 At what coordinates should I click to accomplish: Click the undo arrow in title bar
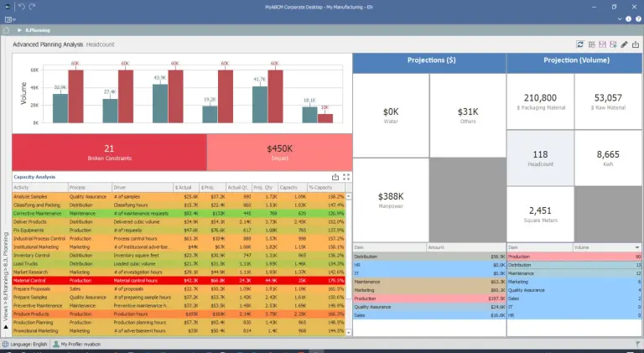pos(21,6)
